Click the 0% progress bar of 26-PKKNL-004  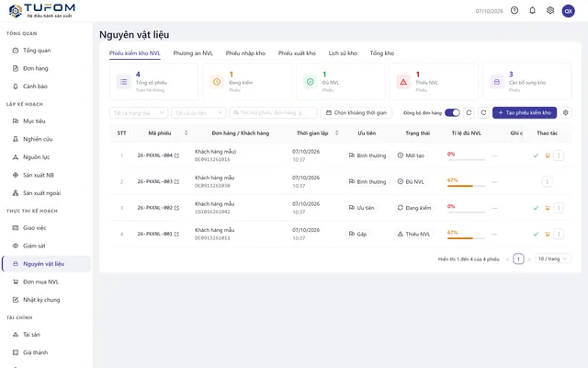(x=466, y=159)
